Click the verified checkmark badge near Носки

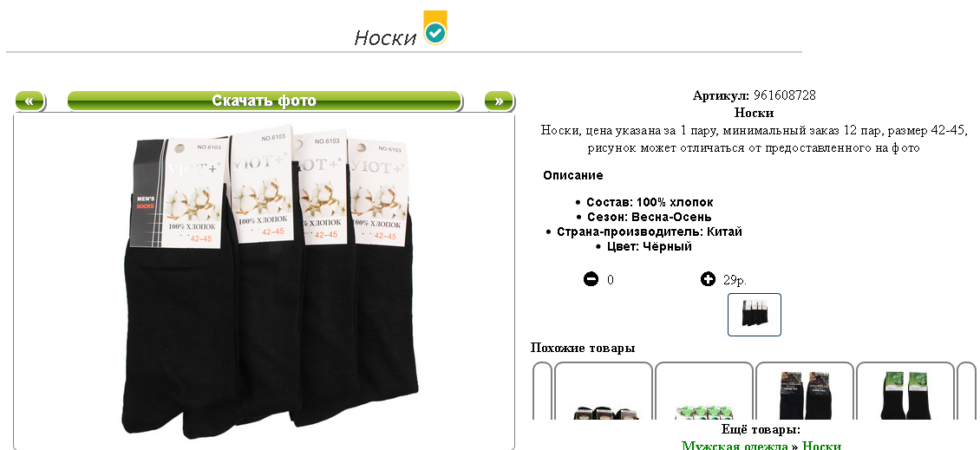point(435,28)
